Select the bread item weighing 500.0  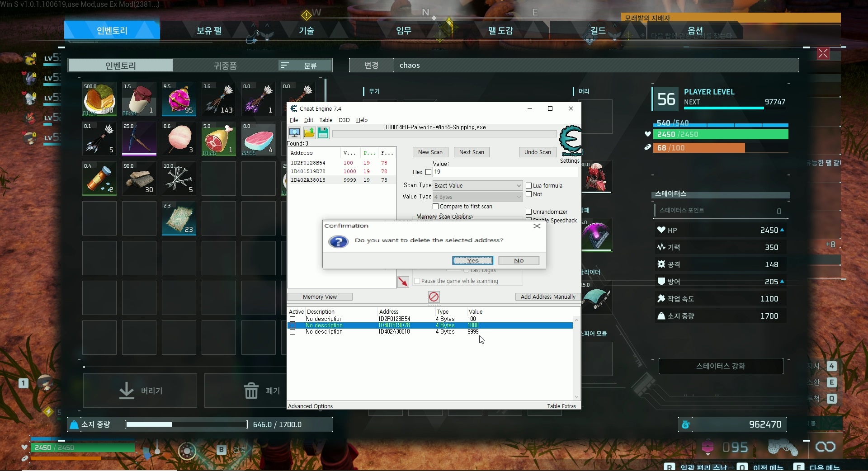pyautogui.click(x=99, y=99)
